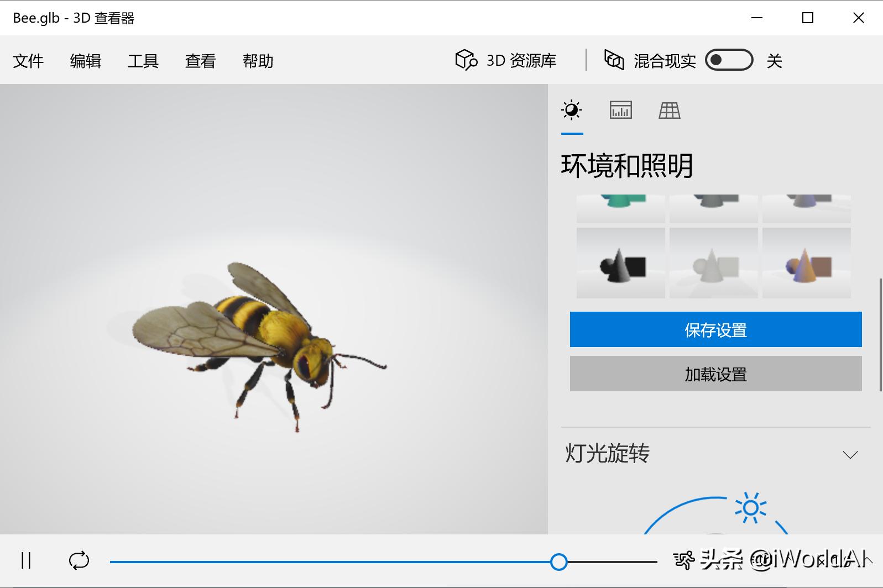This screenshot has height=588, width=883.
Task: Open the grid and views tab
Action: [670, 111]
